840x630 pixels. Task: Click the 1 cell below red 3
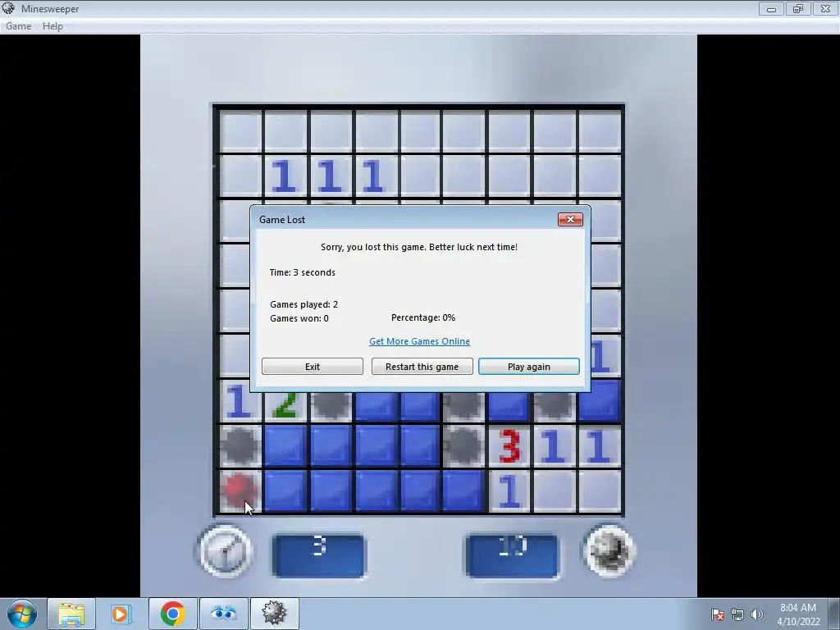(509, 491)
